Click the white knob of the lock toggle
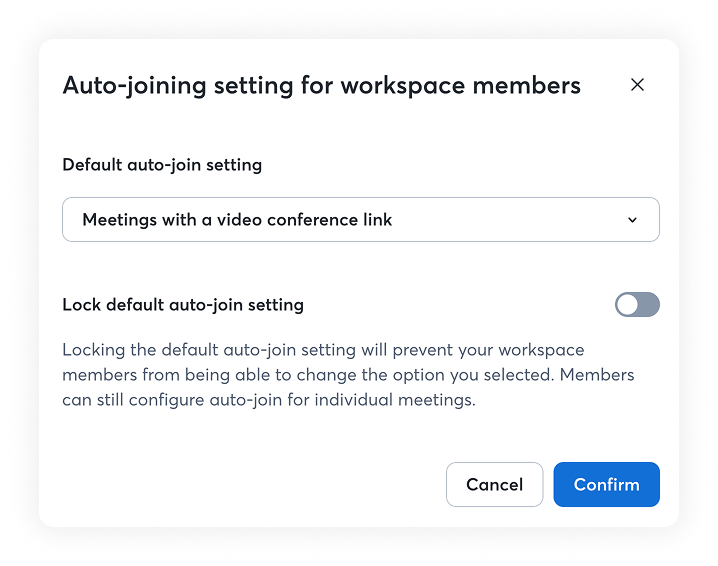 (627, 305)
